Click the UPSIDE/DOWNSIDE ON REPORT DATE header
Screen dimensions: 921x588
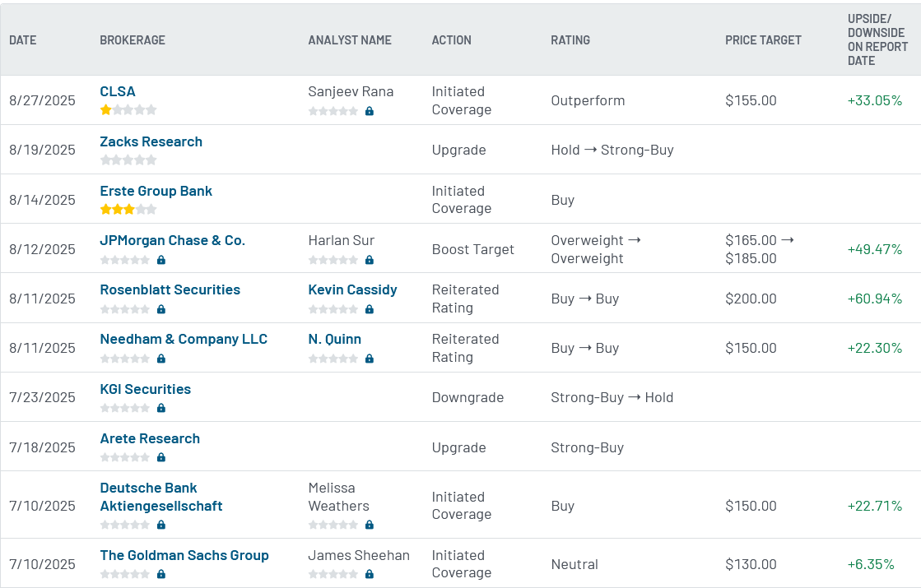click(x=877, y=40)
